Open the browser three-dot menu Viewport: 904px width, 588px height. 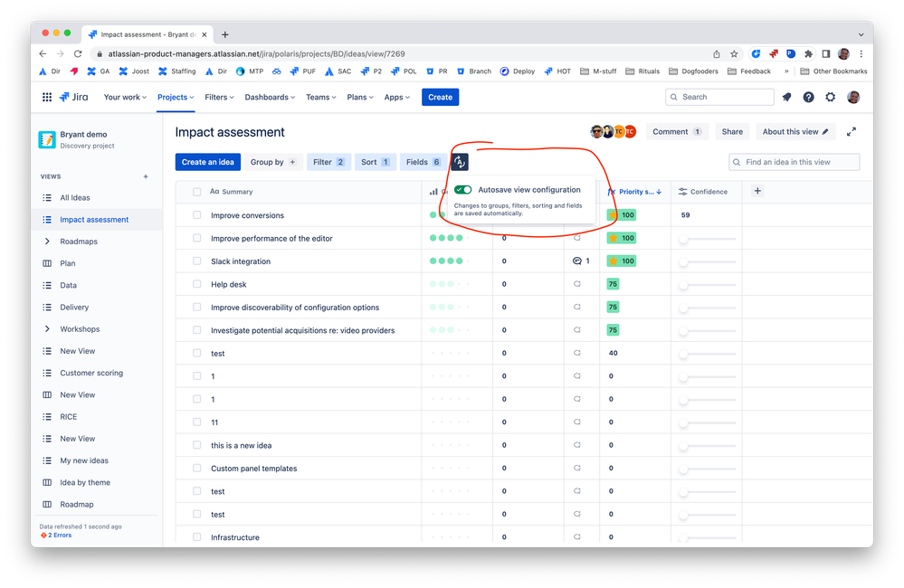861,53
